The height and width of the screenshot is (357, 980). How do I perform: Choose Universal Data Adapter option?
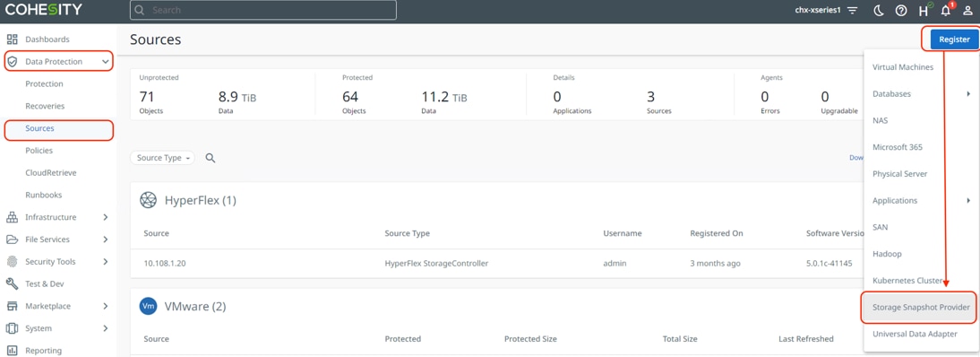pyautogui.click(x=915, y=334)
